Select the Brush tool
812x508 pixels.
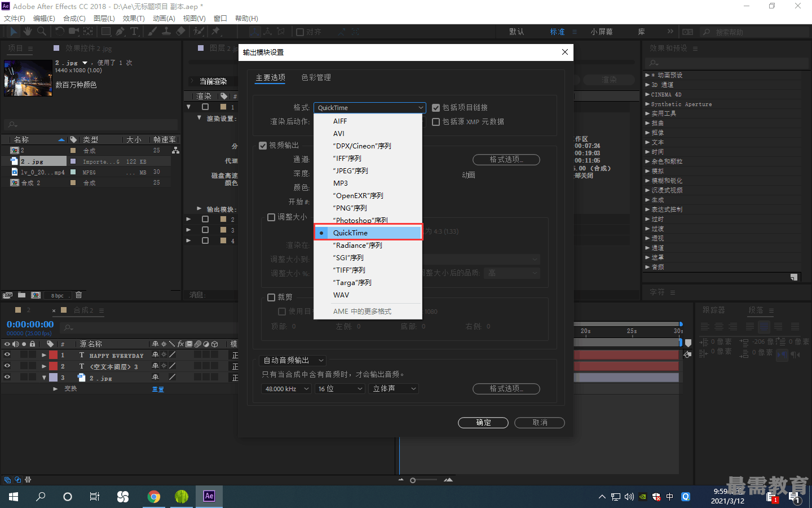pyautogui.click(x=152, y=32)
